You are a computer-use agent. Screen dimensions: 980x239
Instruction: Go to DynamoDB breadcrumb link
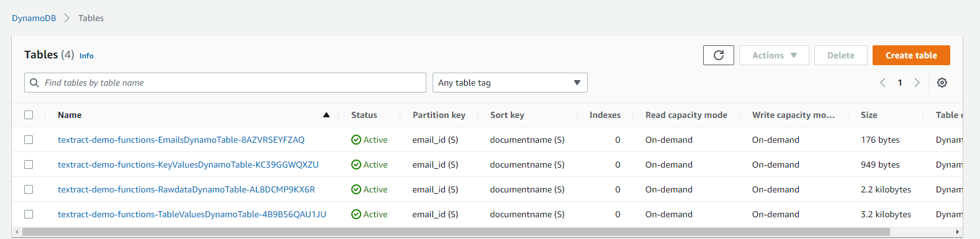click(34, 18)
